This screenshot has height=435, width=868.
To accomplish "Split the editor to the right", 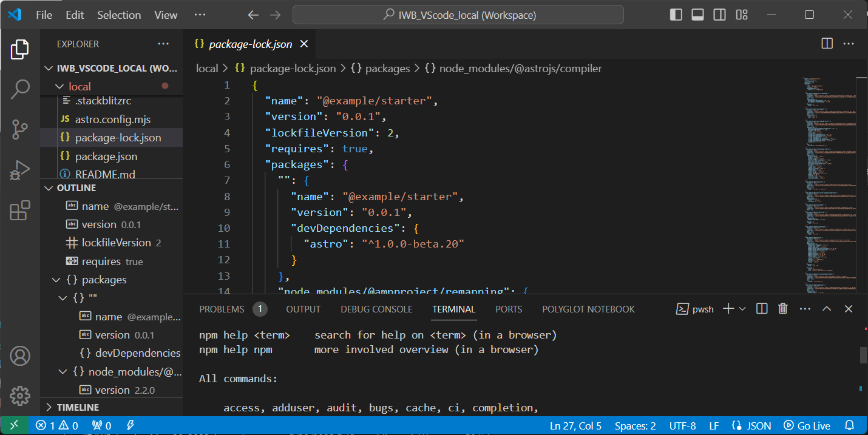I will (827, 44).
